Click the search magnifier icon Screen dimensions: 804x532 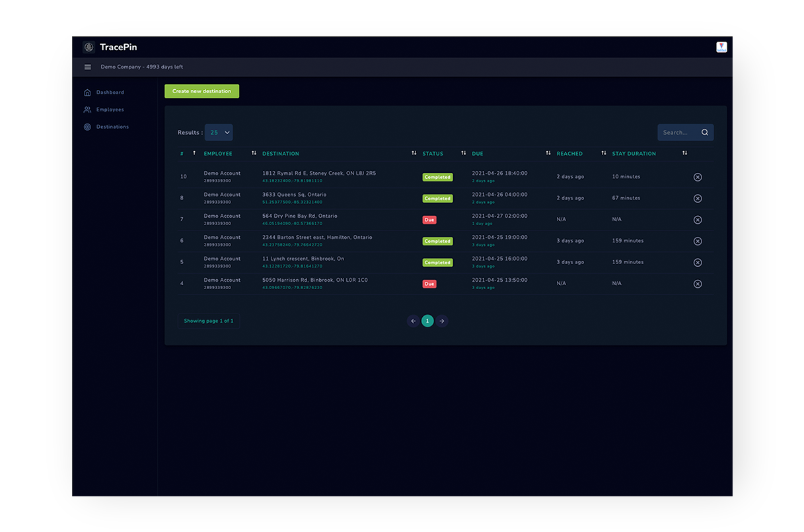[x=704, y=133]
